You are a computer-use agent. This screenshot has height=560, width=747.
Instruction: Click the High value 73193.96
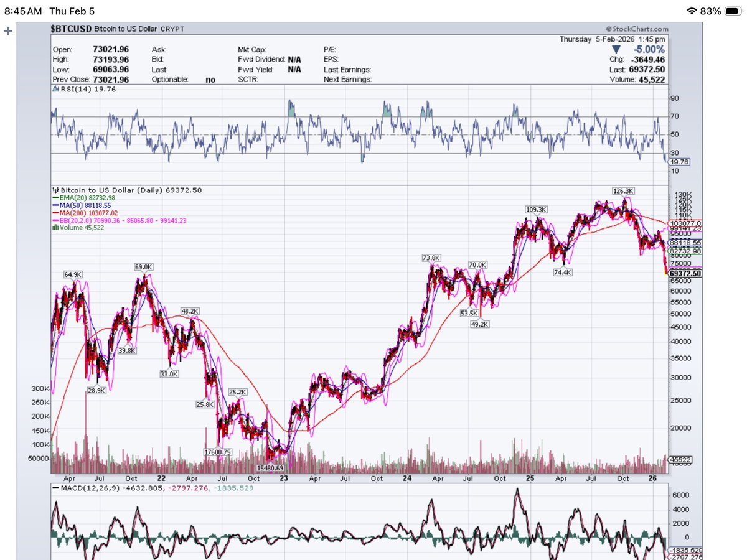[112, 60]
